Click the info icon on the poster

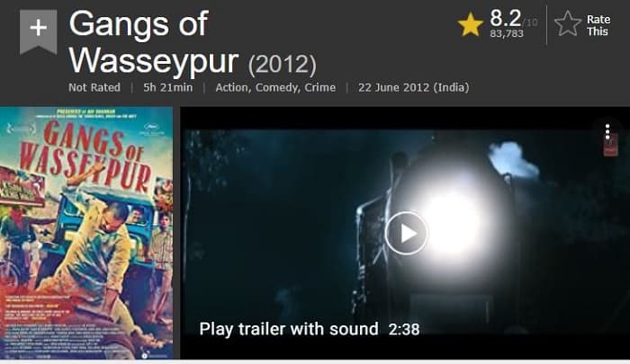point(145,356)
